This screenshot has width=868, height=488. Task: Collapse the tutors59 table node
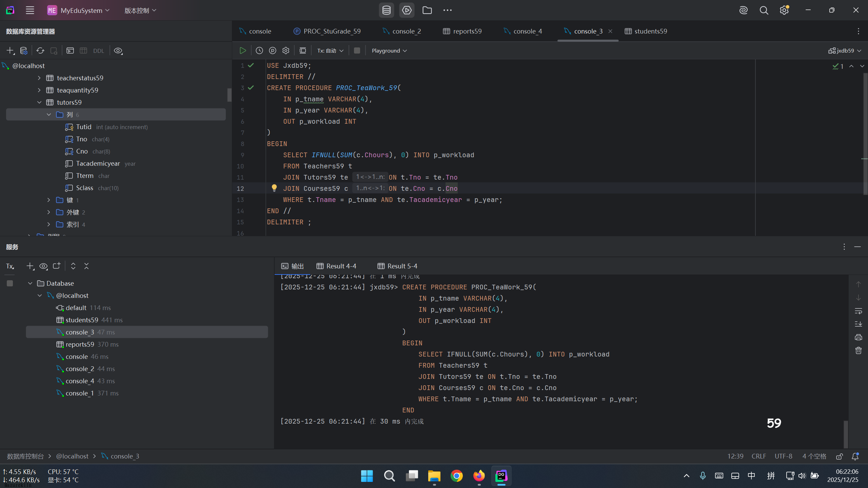39,102
